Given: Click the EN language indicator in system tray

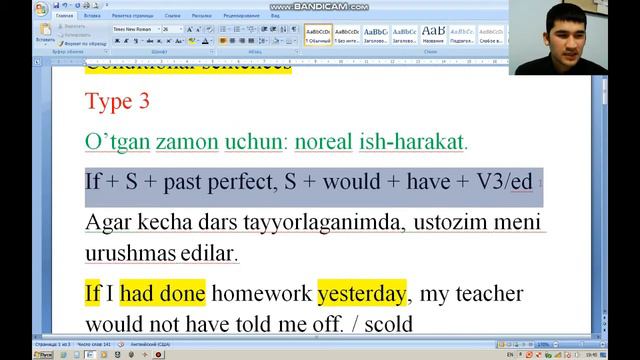Looking at the screenshot, I should pyautogui.click(x=510, y=355).
